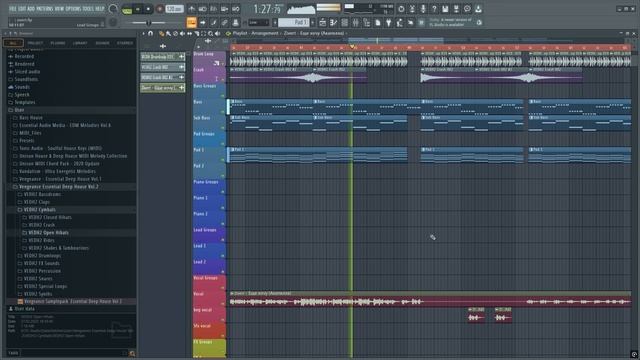Toggle loop recording icon
640x360 pixels.
(x=236, y=9)
